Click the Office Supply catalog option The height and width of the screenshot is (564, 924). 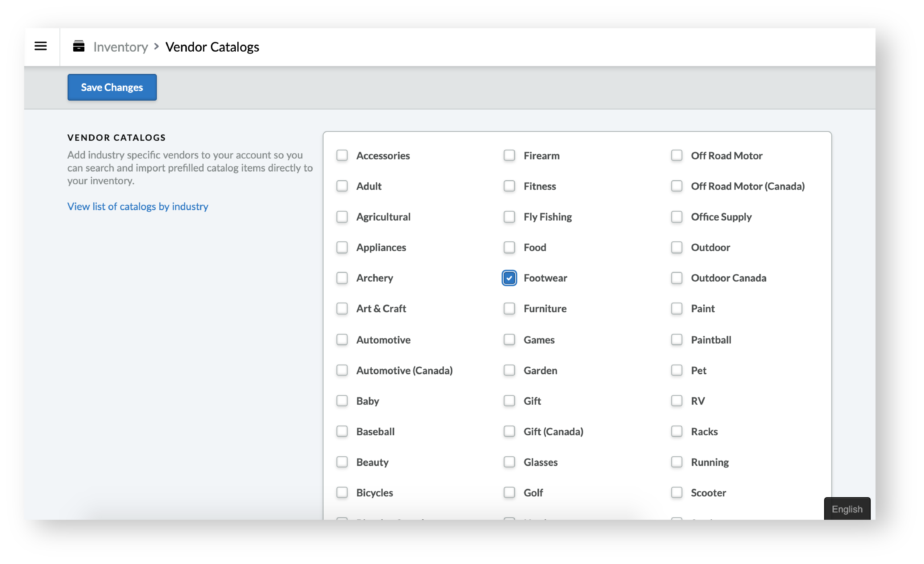pos(677,216)
